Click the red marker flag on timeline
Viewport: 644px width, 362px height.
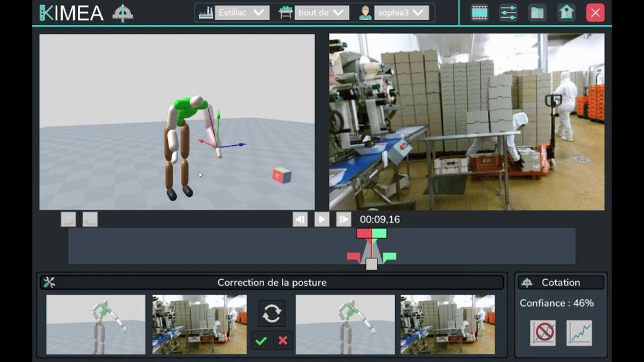(354, 256)
